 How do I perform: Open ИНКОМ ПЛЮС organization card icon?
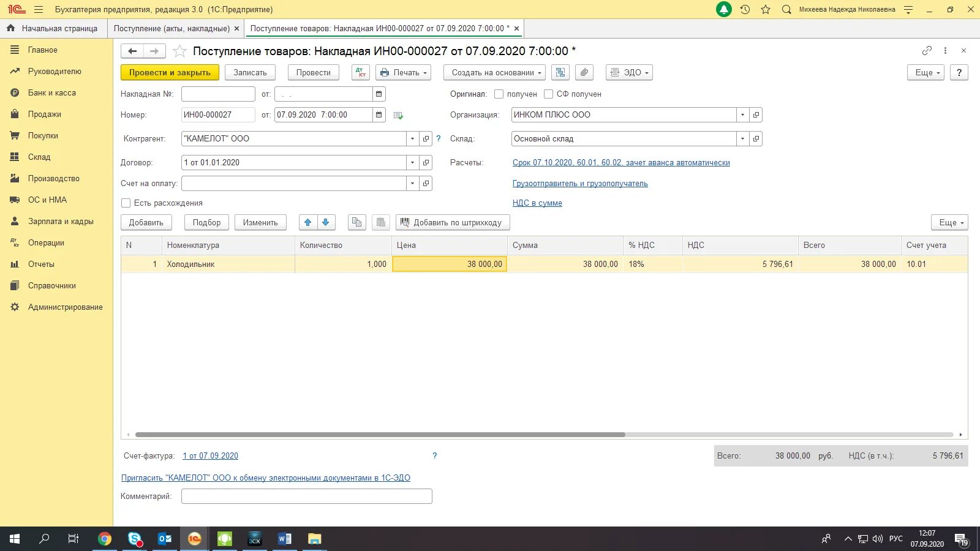(x=756, y=115)
